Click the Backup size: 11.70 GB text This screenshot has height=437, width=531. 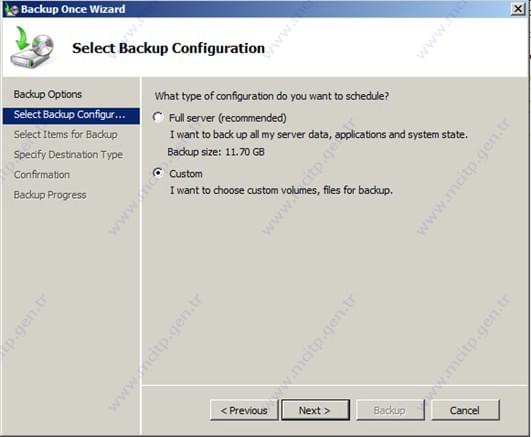pos(216,152)
